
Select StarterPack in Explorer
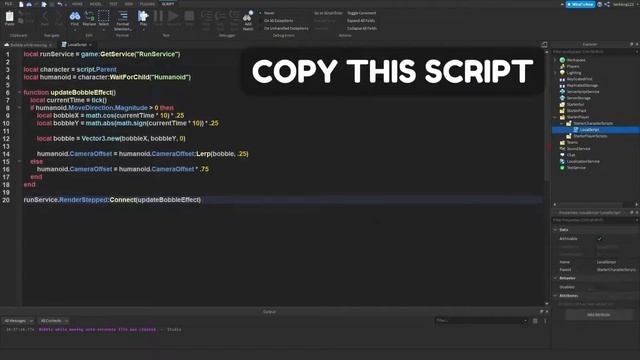click(576, 111)
